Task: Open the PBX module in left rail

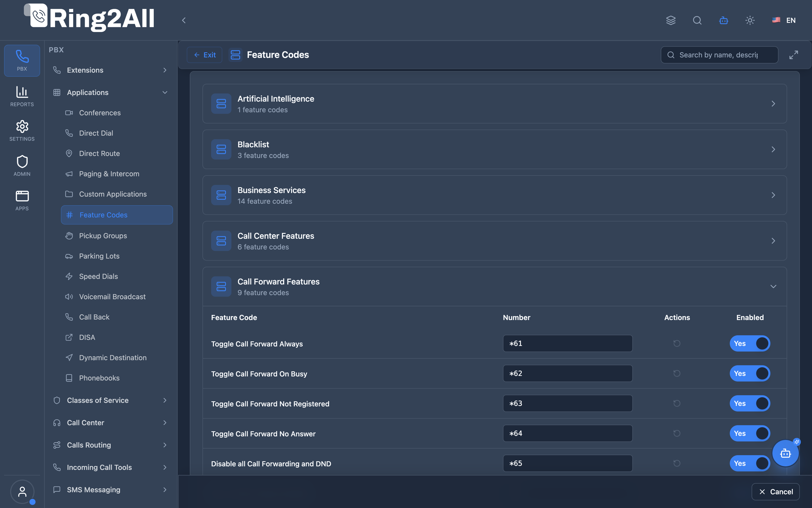Action: pyautogui.click(x=22, y=60)
